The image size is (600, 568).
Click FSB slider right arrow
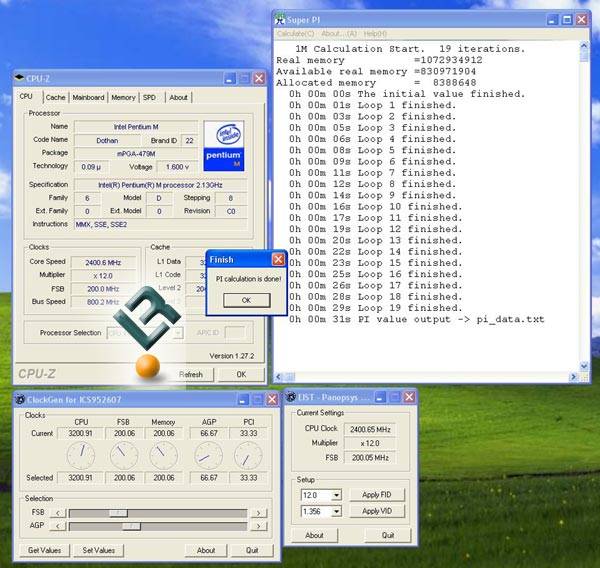click(x=259, y=513)
